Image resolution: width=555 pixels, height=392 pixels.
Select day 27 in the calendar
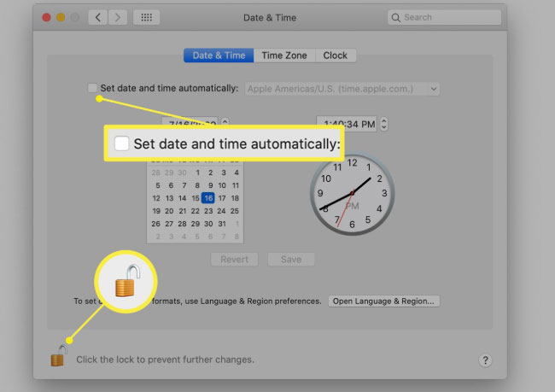coord(169,224)
